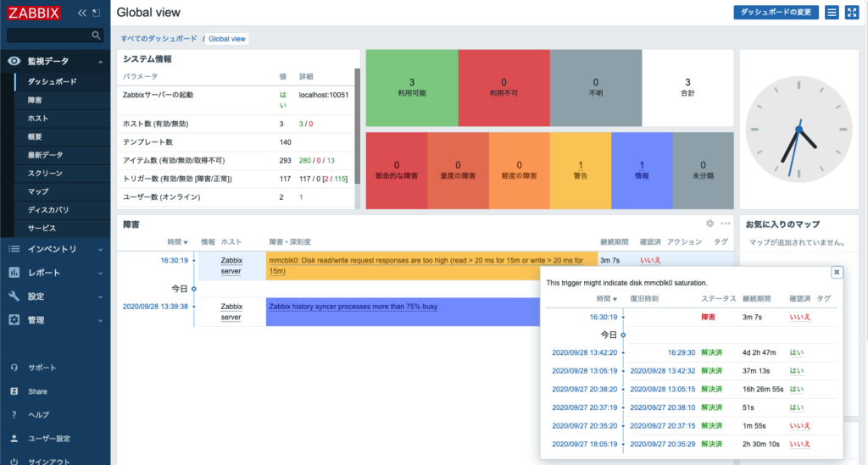
Task: Open the dashboard hamburger menu icon
Action: click(x=832, y=12)
